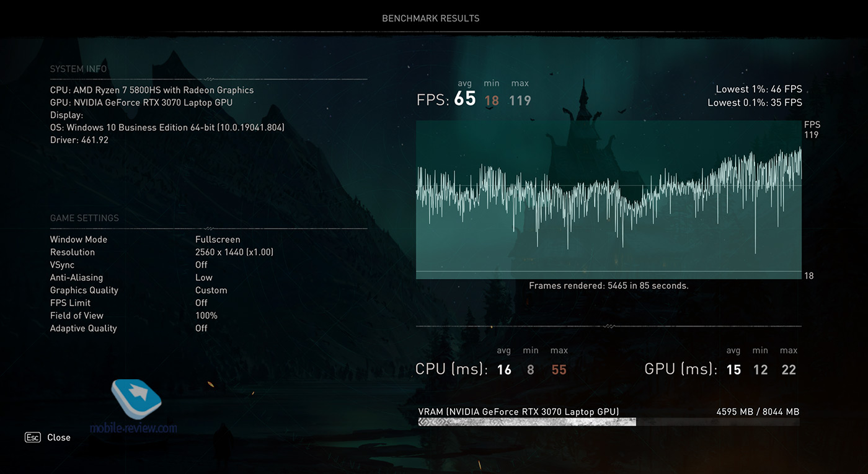Click the VRAM NVIDIA GeForce RTX 3070 label
This screenshot has width=868, height=474.
pyautogui.click(x=518, y=411)
